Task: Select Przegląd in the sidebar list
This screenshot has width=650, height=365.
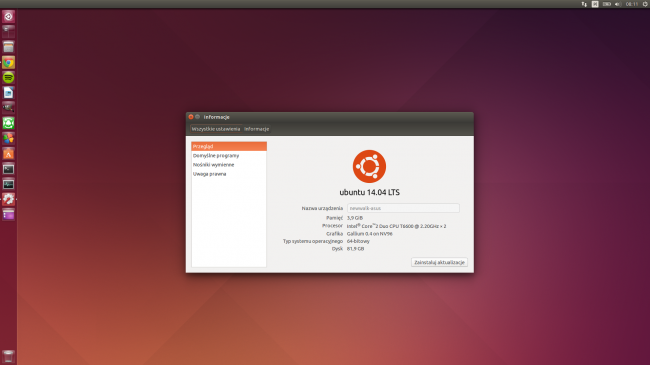Action: [229, 146]
